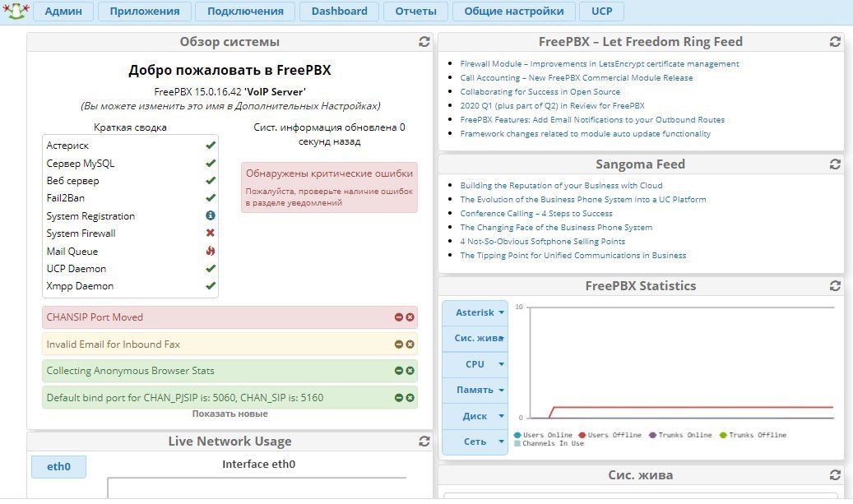The image size is (853, 504).
Task: Delete the CHANSIP Port Moved notice (x icon)
Action: 410,317
